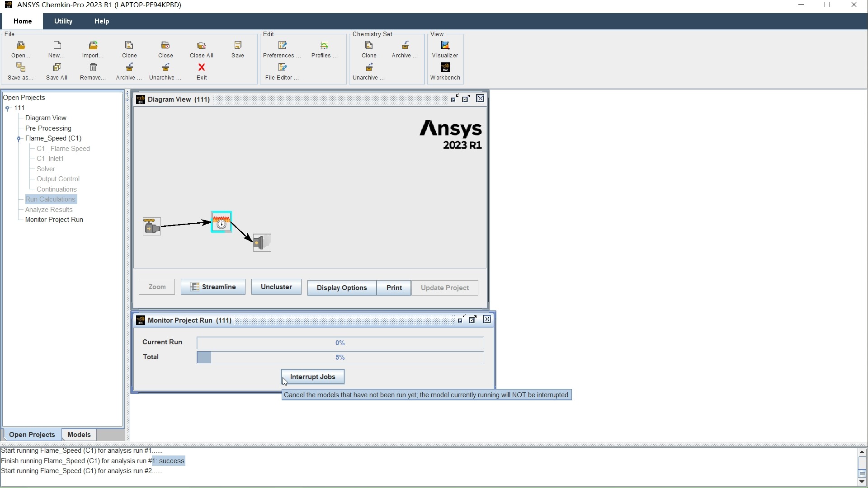
Task: Minimize the Chemkin-Pro window
Action: coord(801,5)
